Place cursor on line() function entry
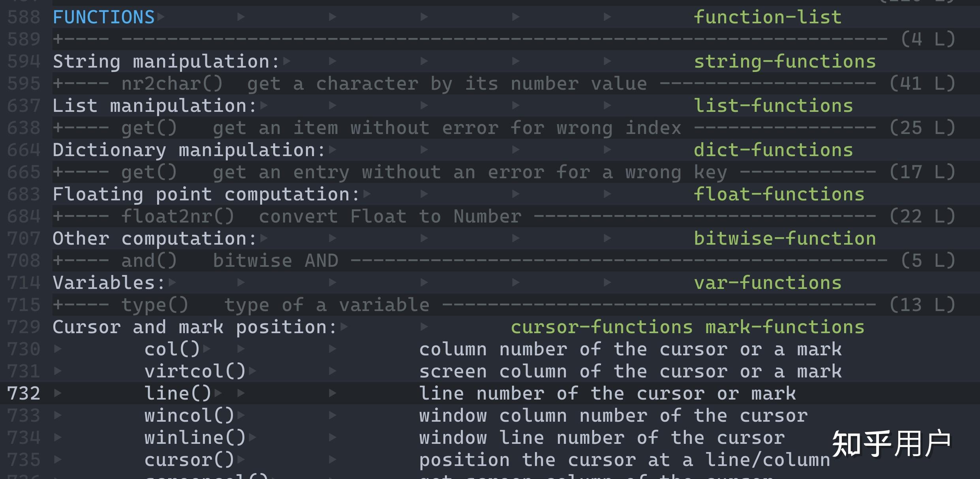 [x=178, y=394]
